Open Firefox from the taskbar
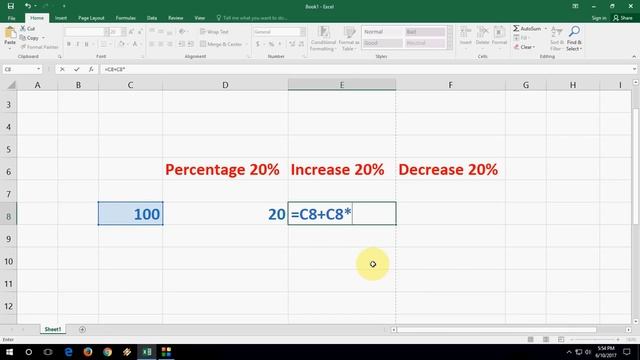Screen dimensions: 640x360 click(x=88, y=351)
